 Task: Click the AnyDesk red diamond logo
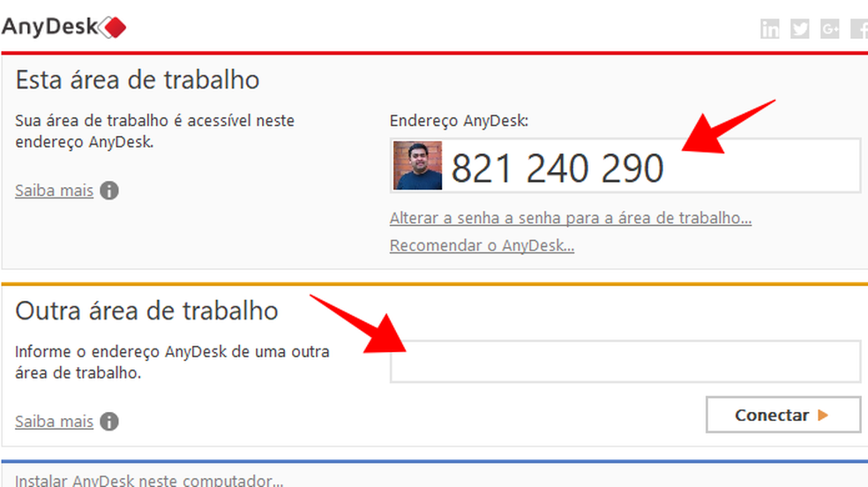(x=113, y=27)
